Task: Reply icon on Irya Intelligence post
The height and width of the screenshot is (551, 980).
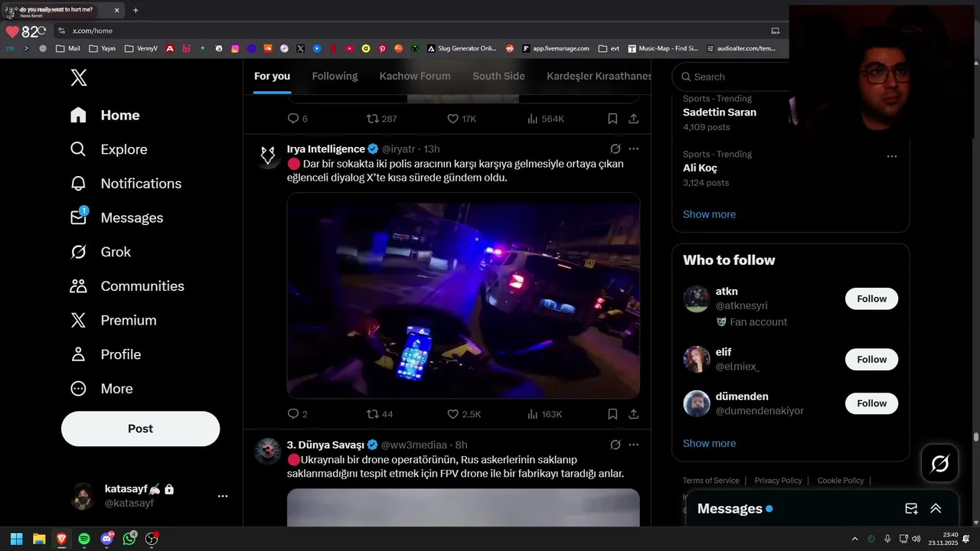Action: point(292,414)
